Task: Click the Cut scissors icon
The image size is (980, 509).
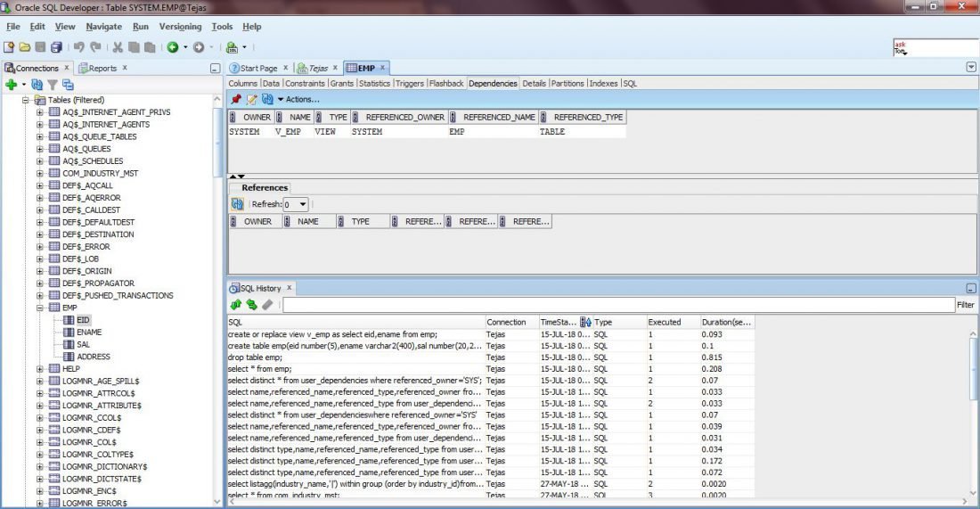Action: click(x=118, y=47)
